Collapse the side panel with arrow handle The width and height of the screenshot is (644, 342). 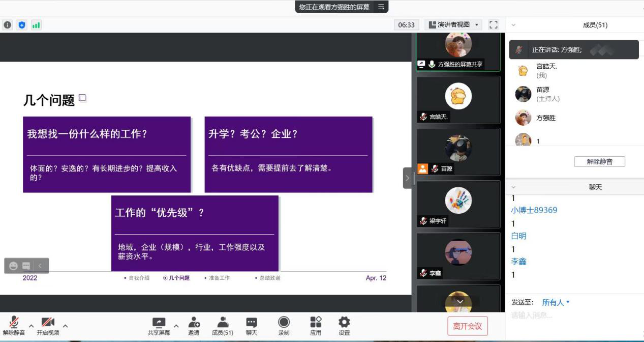(x=407, y=178)
